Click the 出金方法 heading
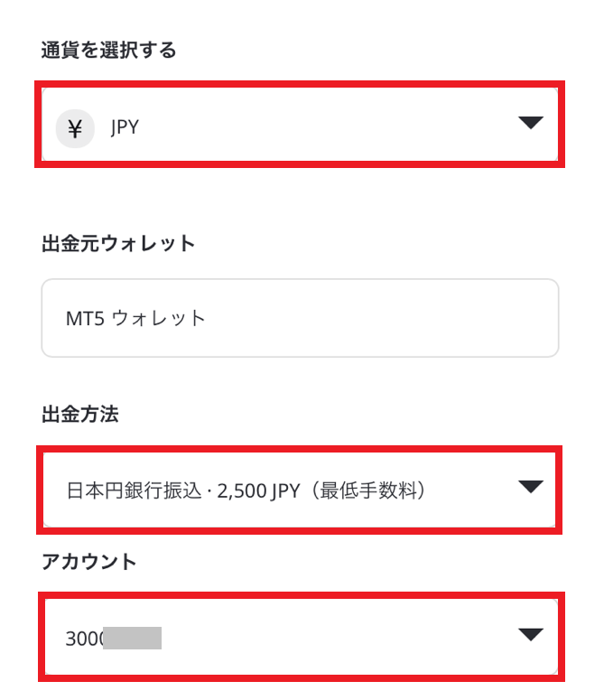Screen dimensions: 604x700 pos(79,414)
